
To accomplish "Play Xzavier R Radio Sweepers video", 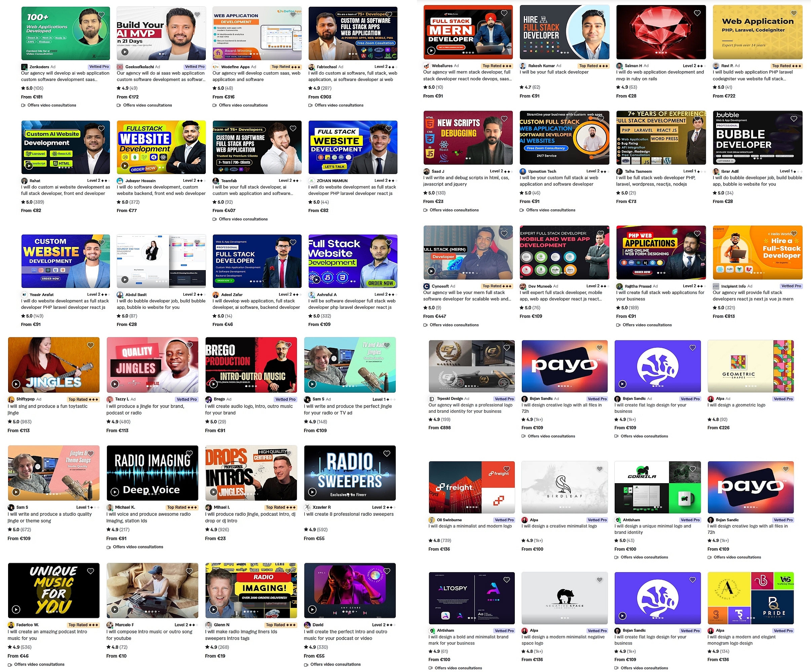I will [x=312, y=492].
